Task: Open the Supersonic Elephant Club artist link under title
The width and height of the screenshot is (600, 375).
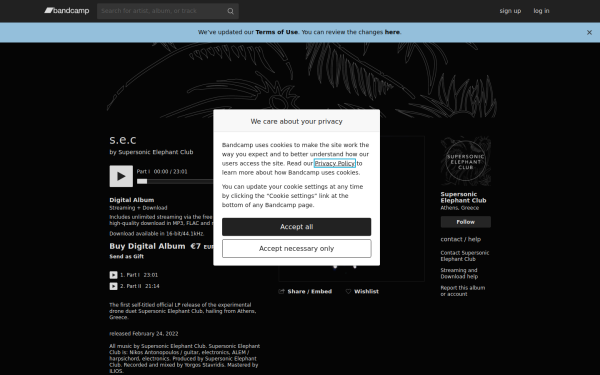Action: point(156,152)
